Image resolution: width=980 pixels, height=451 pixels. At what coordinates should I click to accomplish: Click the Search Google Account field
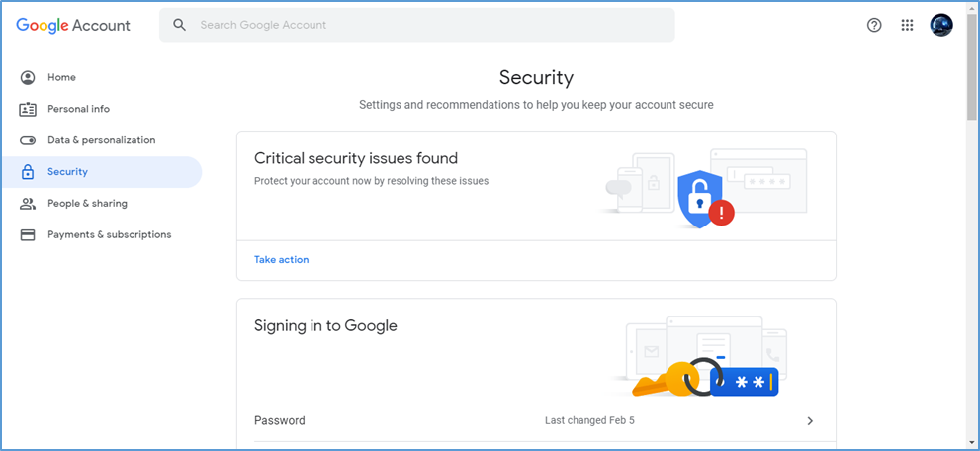click(x=425, y=25)
